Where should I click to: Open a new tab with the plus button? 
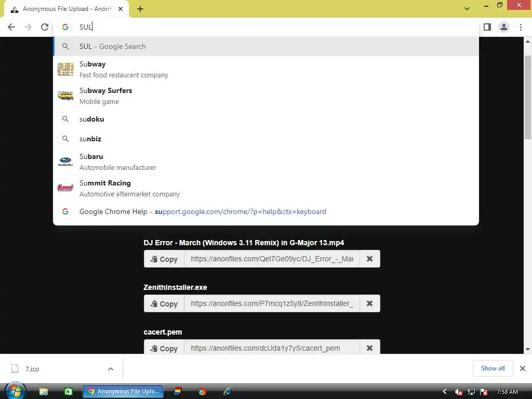[x=140, y=9]
